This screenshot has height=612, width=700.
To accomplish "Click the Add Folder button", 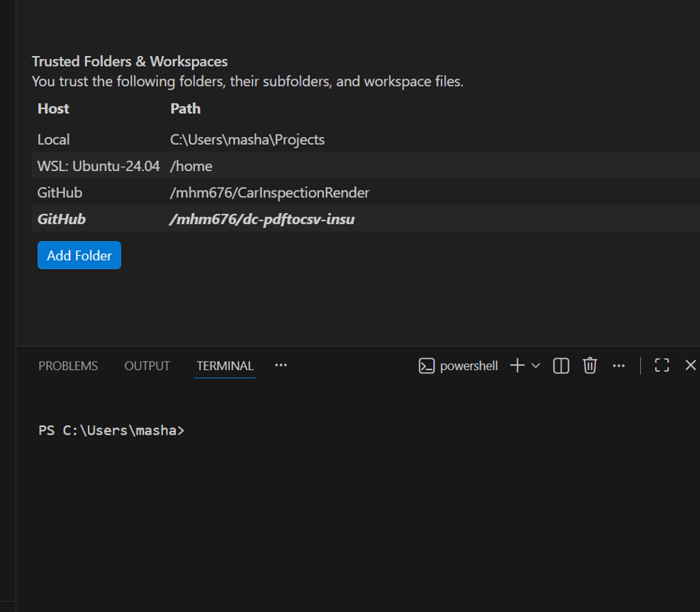I will tap(79, 255).
